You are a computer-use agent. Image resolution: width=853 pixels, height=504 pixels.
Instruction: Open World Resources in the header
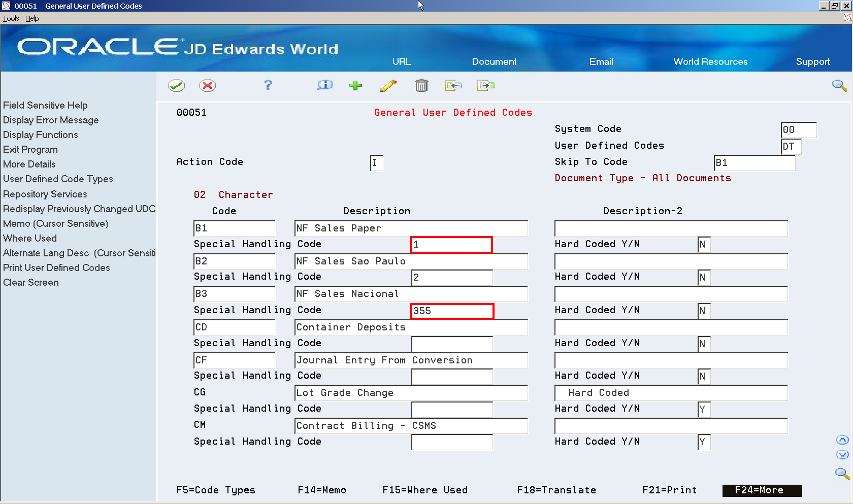[x=710, y=61]
